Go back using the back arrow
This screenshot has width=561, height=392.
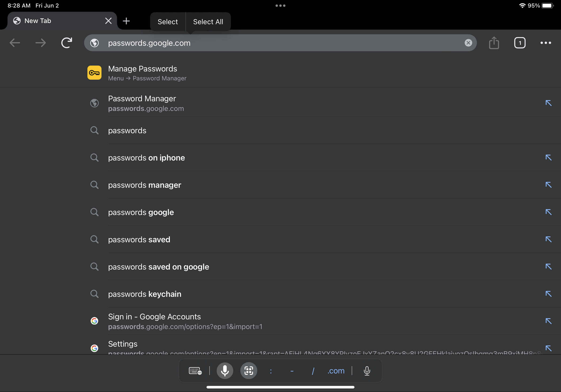point(15,43)
